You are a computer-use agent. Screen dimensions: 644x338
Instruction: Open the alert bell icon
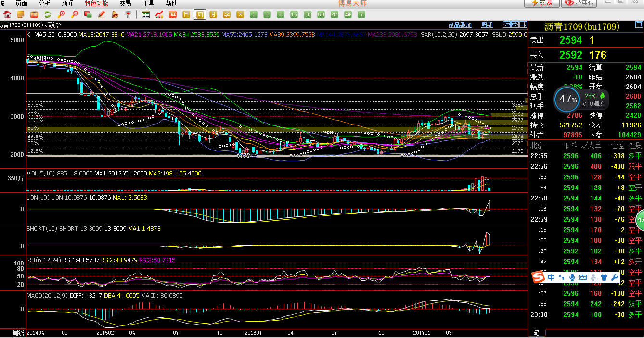click(115, 14)
